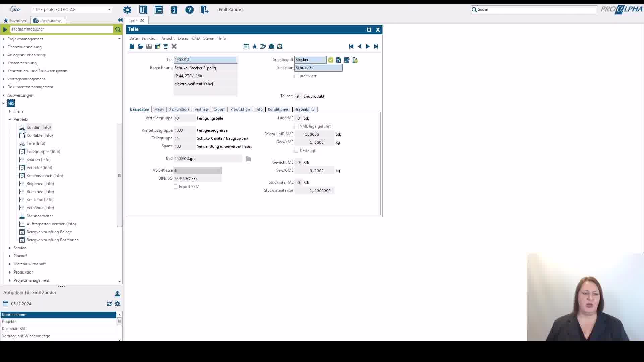Click the green play arrow beside Programme suchen
The height and width of the screenshot is (362, 644).
coord(5,29)
